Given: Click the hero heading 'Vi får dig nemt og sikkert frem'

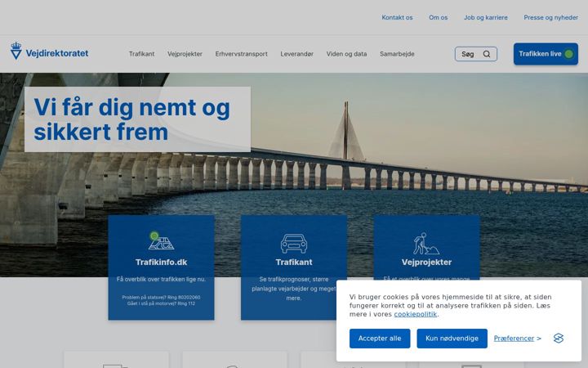Looking at the screenshot, I should click(x=131, y=119).
